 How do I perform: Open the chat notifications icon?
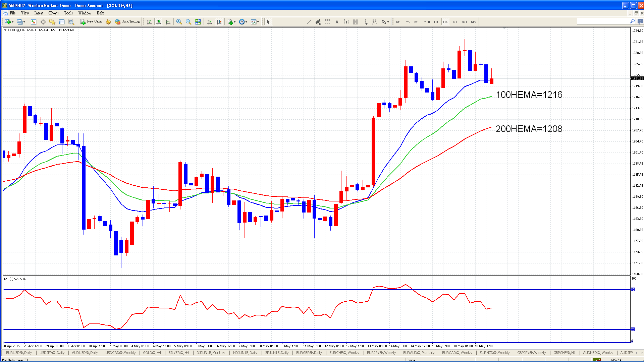(x=640, y=21)
